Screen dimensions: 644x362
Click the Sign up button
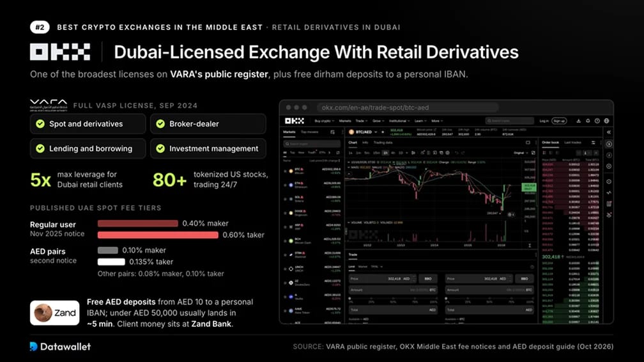pos(559,121)
